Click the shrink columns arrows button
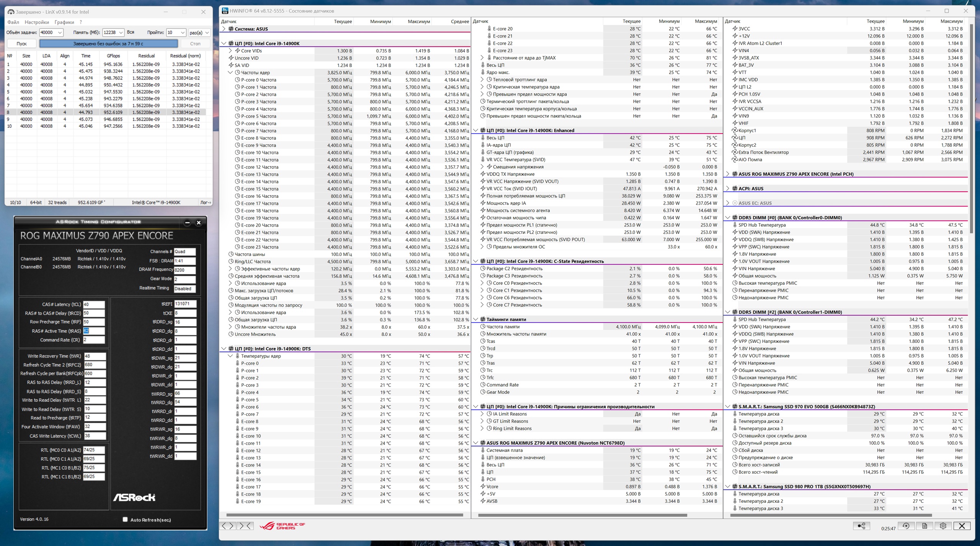The image size is (980, 546). (245, 526)
